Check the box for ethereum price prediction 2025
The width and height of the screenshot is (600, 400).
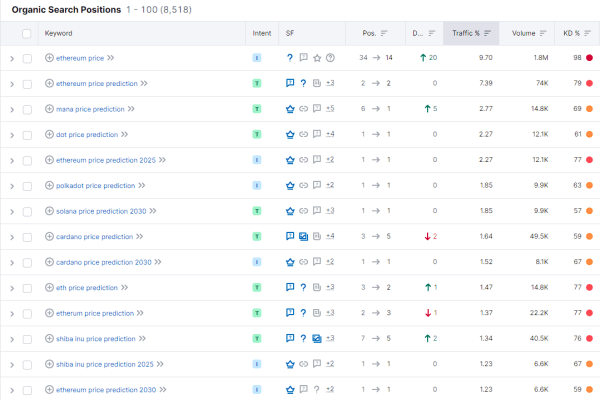tap(27, 160)
